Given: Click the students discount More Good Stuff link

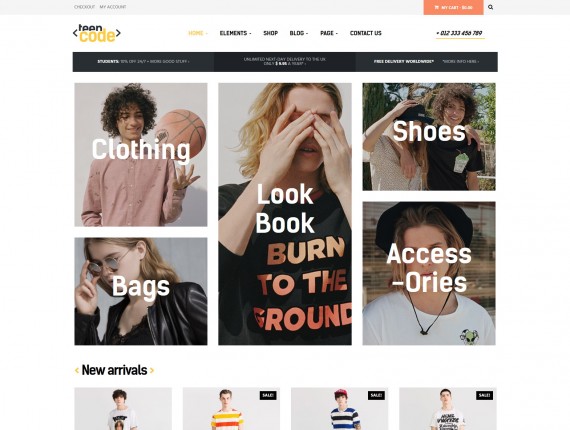Looking at the screenshot, I should (169, 62).
